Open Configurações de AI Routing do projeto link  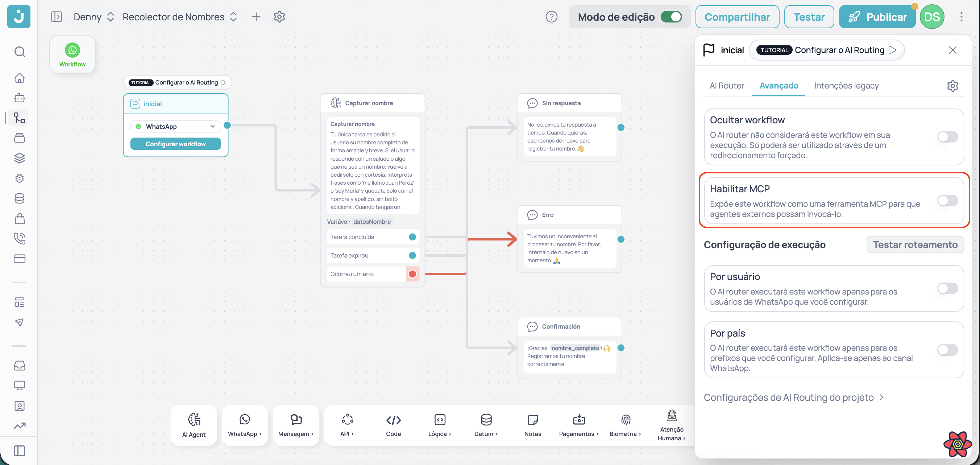click(793, 397)
